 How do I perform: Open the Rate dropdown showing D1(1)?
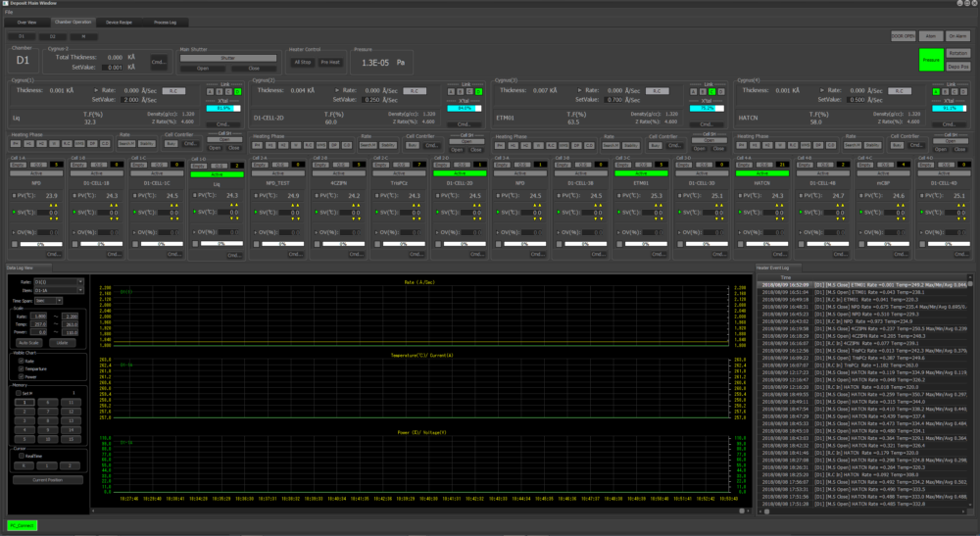point(59,282)
